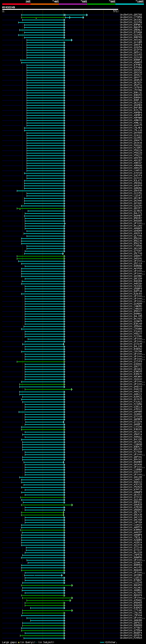Screen dimensions: 146x644
Task: Open hit UniRef100_Q43362
Action: pyautogui.click(x=131, y=20)
